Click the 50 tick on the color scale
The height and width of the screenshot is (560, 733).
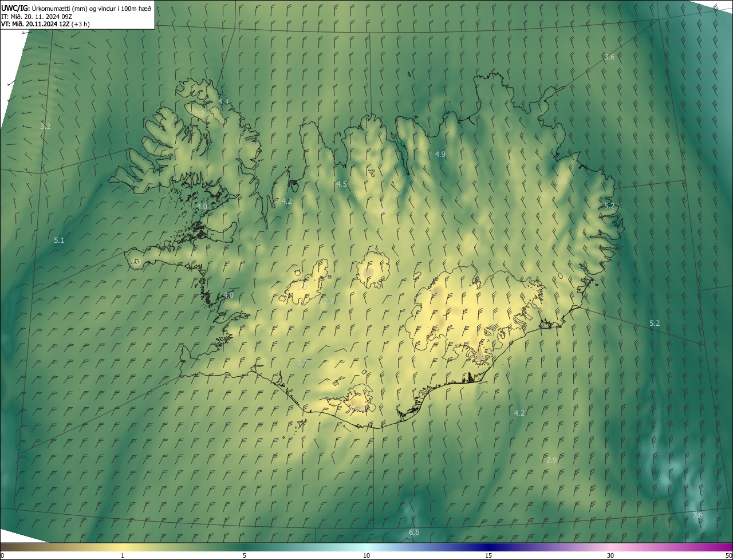(728, 555)
